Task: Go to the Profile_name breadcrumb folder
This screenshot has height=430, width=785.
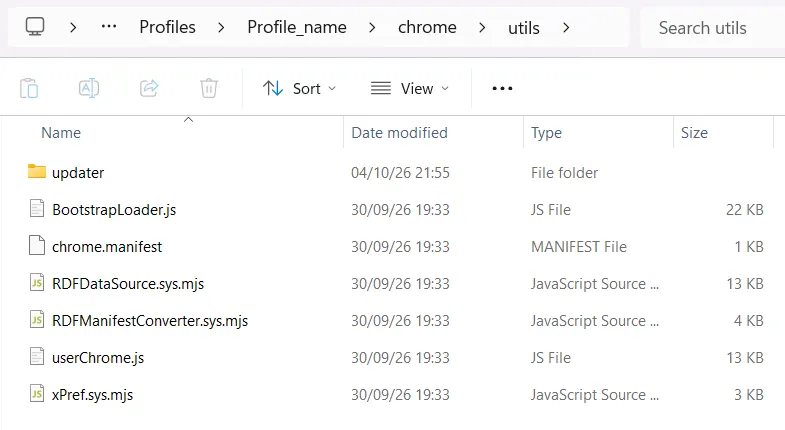Action: tap(297, 27)
